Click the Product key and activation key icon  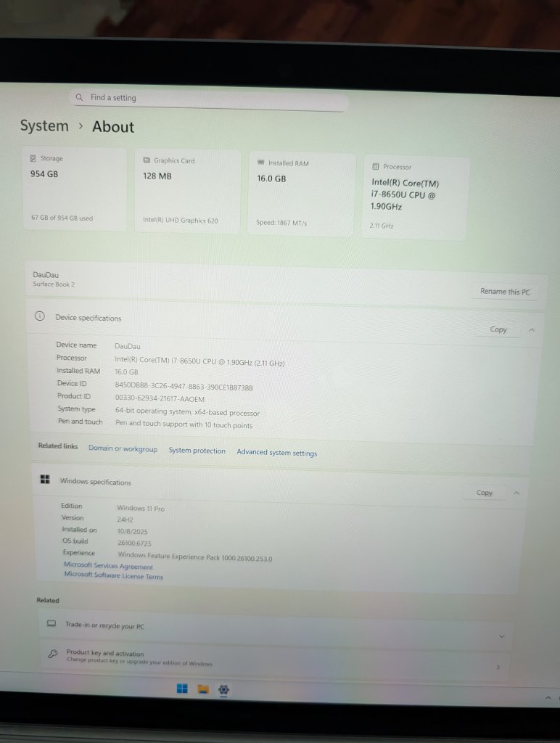(52, 655)
